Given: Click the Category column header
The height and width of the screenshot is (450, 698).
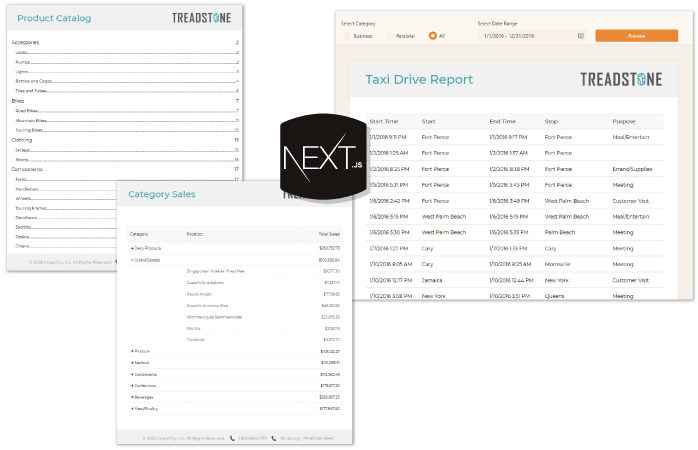Looking at the screenshot, I should coord(139,234).
